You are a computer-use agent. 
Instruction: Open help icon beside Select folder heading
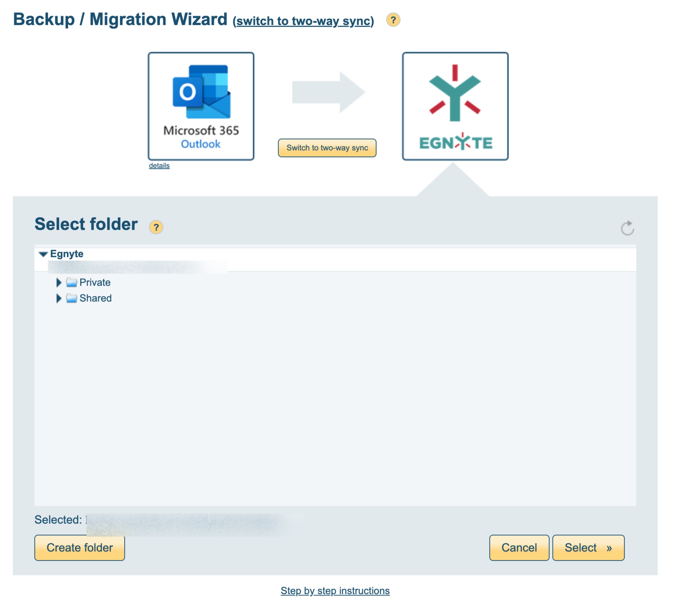156,227
